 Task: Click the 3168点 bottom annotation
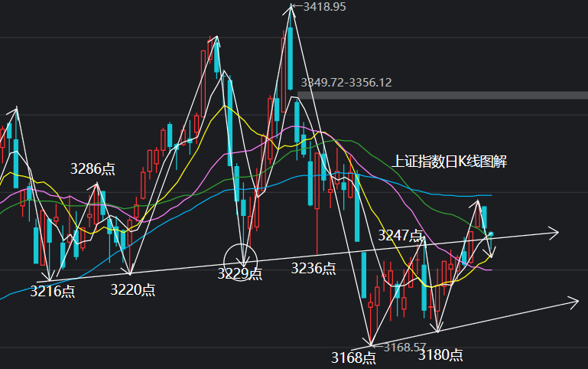353,358
